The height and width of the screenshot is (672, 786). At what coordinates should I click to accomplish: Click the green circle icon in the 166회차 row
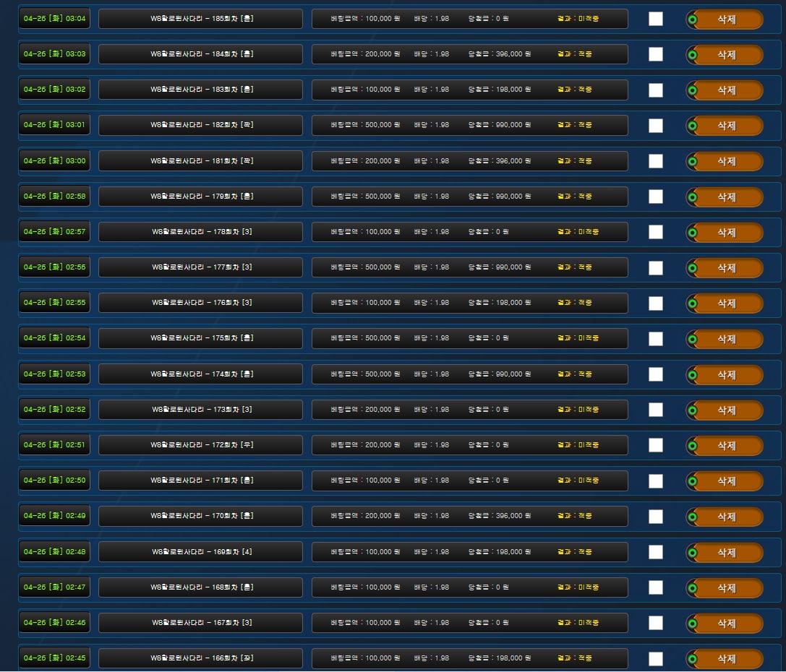point(692,659)
